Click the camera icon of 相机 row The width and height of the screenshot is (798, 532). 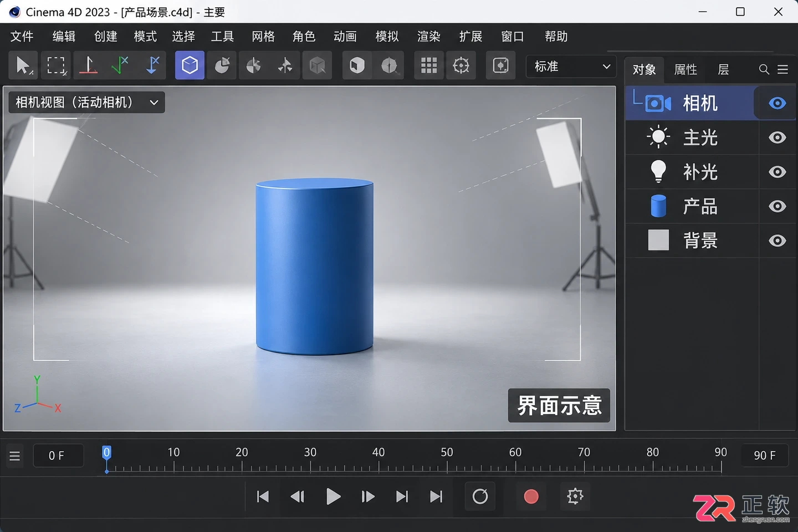658,103
